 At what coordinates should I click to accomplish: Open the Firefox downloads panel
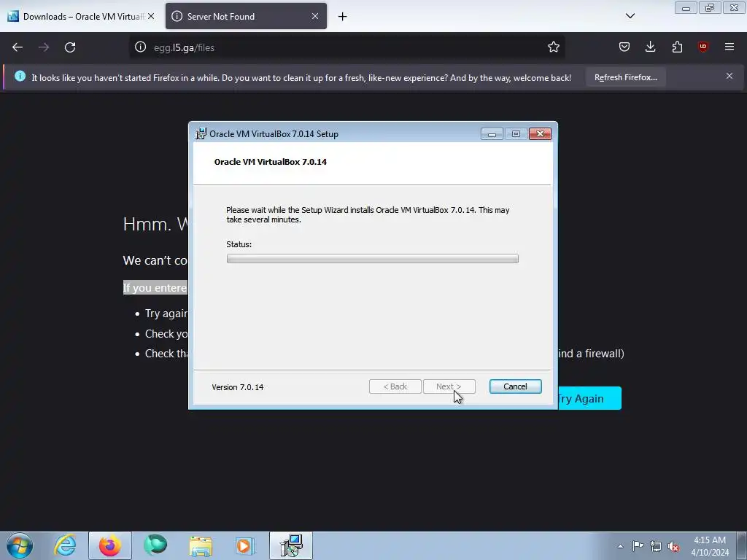pyautogui.click(x=650, y=47)
